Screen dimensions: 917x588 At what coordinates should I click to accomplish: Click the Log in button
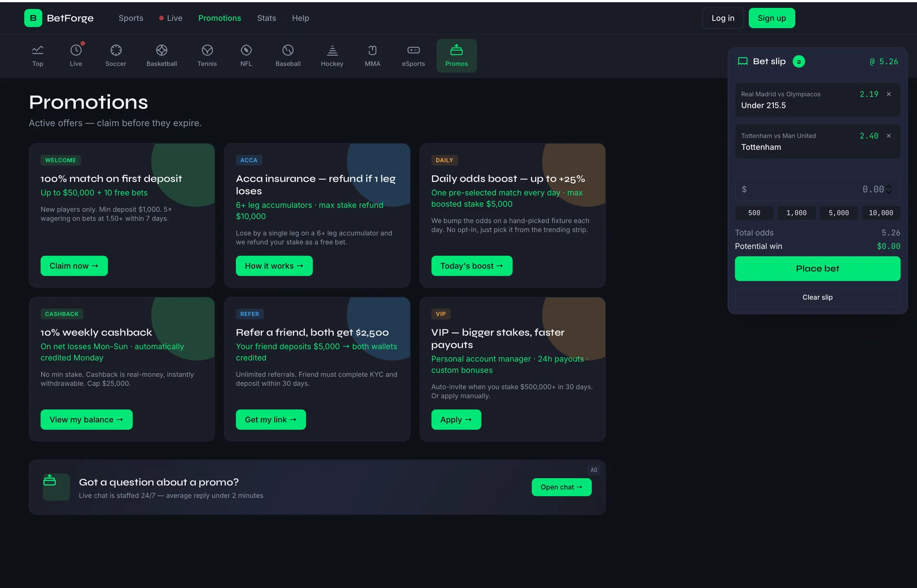(x=723, y=18)
